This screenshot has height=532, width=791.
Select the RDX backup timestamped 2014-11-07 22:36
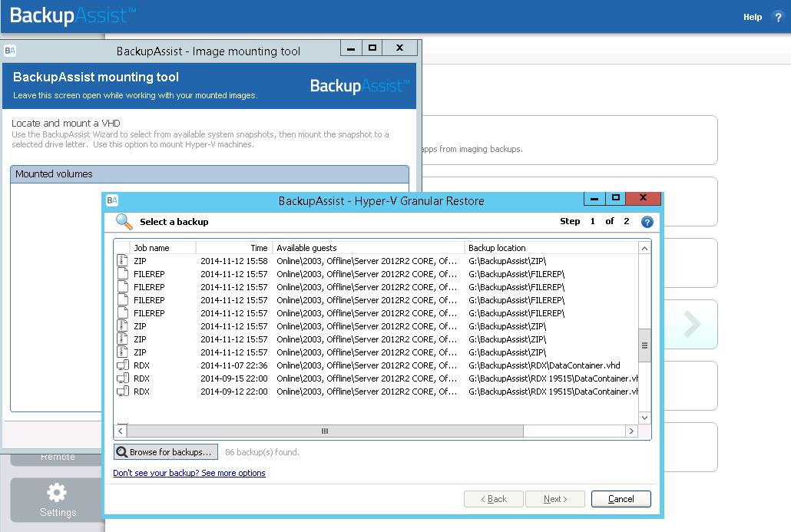click(376, 365)
